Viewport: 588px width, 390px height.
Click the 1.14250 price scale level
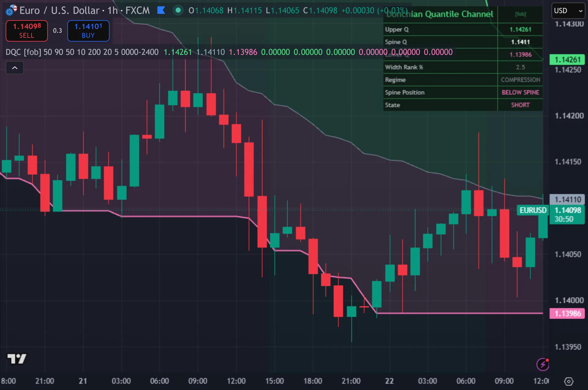[x=568, y=70]
